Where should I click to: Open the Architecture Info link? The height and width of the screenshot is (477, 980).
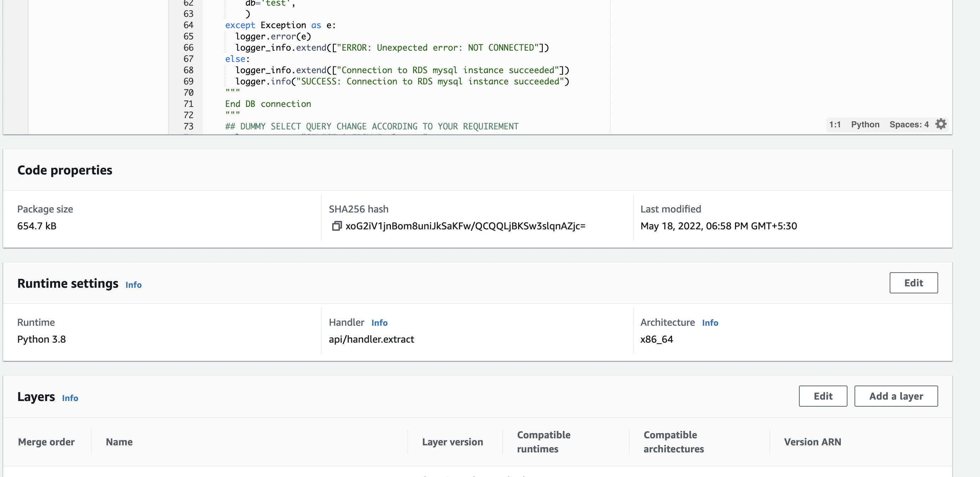(x=710, y=323)
